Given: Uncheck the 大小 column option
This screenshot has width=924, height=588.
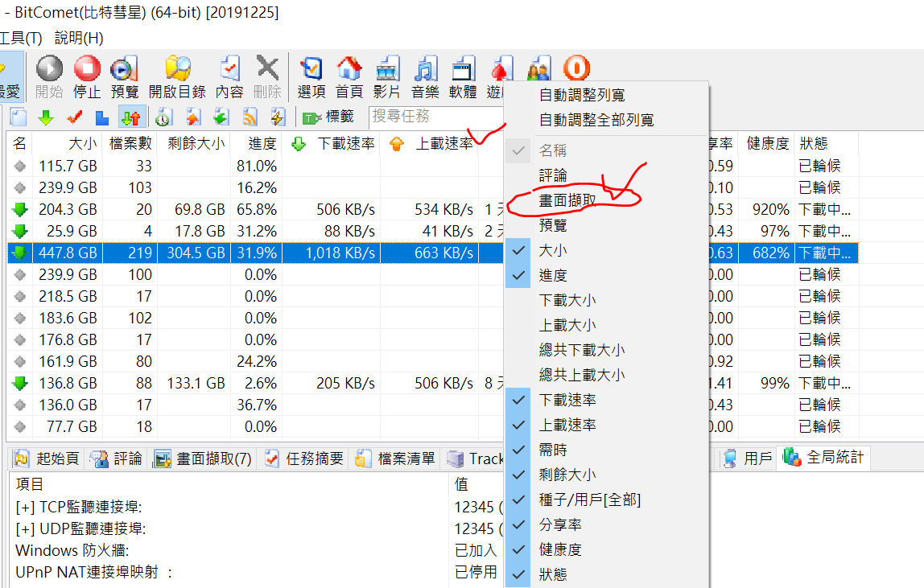Looking at the screenshot, I should coord(607,250).
